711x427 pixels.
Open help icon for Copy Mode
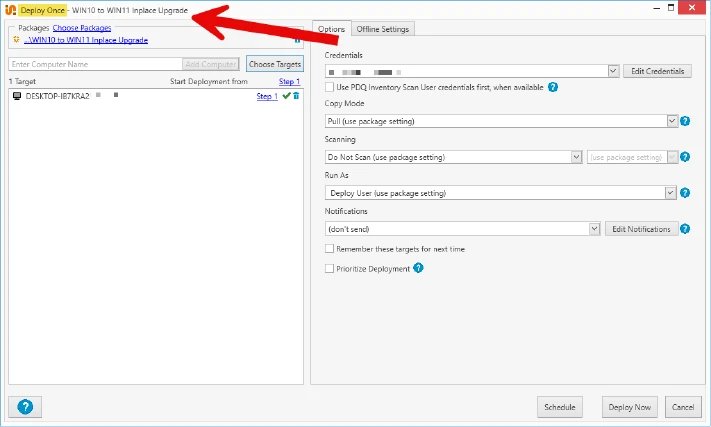(x=685, y=121)
